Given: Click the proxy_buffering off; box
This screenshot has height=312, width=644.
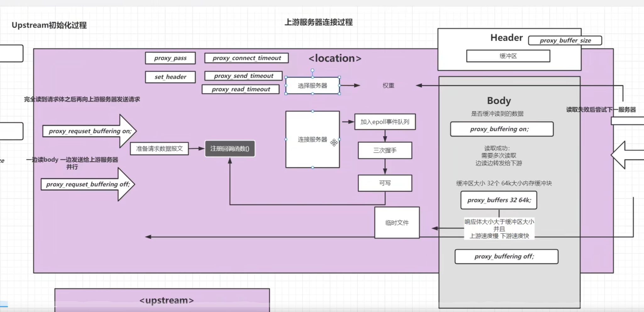Looking at the screenshot, I should click(506, 257).
